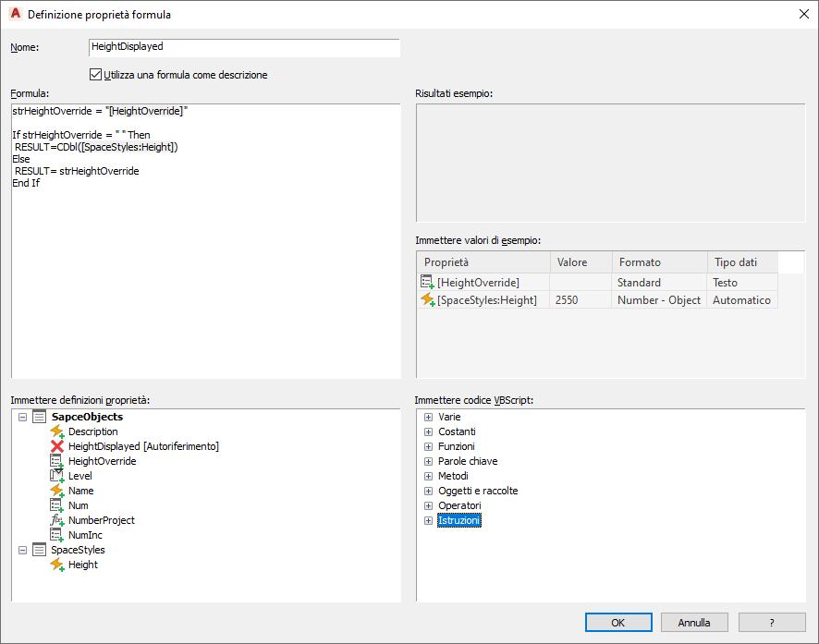Click the Standard format cell
Viewport: 819px width, 644px height.
(659, 283)
